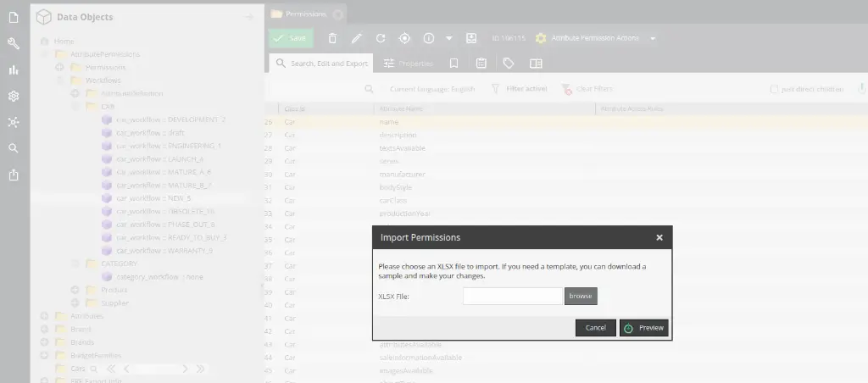Expand the Brand folder
The height and width of the screenshot is (383, 868).
(44, 330)
